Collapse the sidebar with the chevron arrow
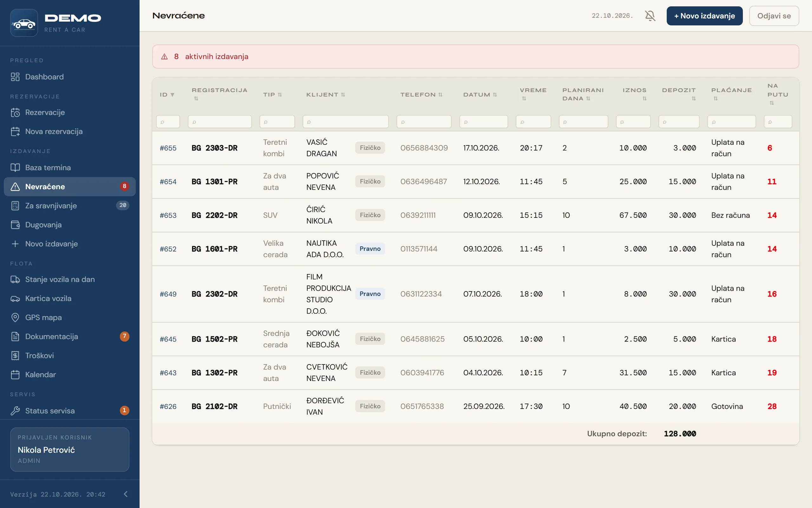Screen dimensions: 812x508 click(126, 494)
